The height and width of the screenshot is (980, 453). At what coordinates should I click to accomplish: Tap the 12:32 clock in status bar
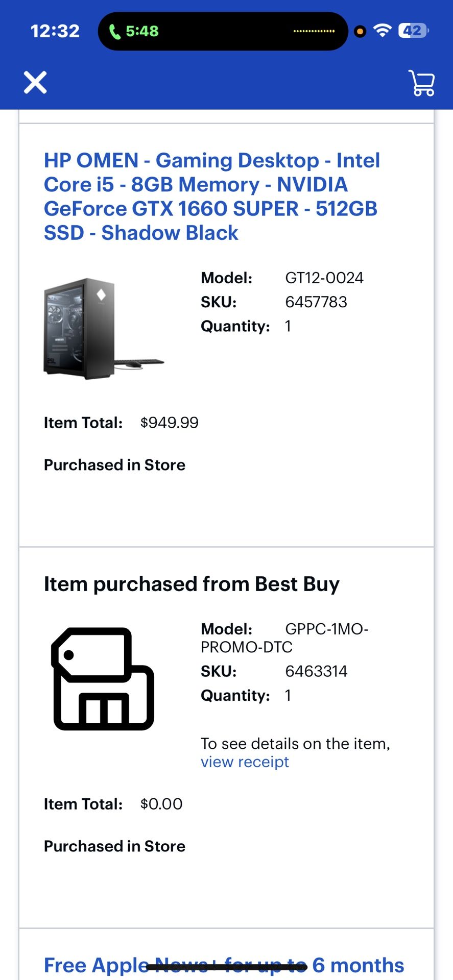pyautogui.click(x=55, y=31)
